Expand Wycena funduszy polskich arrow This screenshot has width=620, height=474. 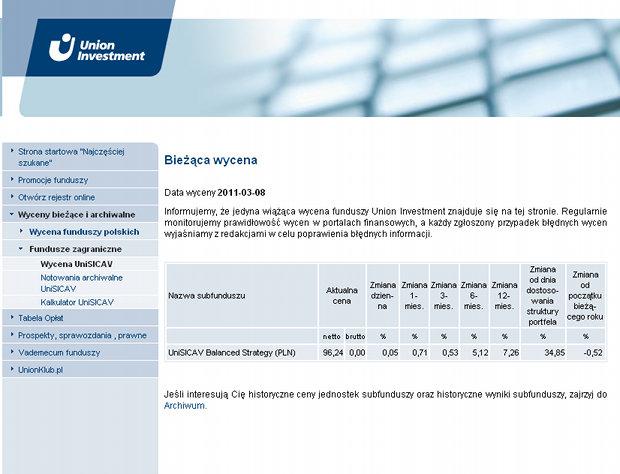point(21,231)
